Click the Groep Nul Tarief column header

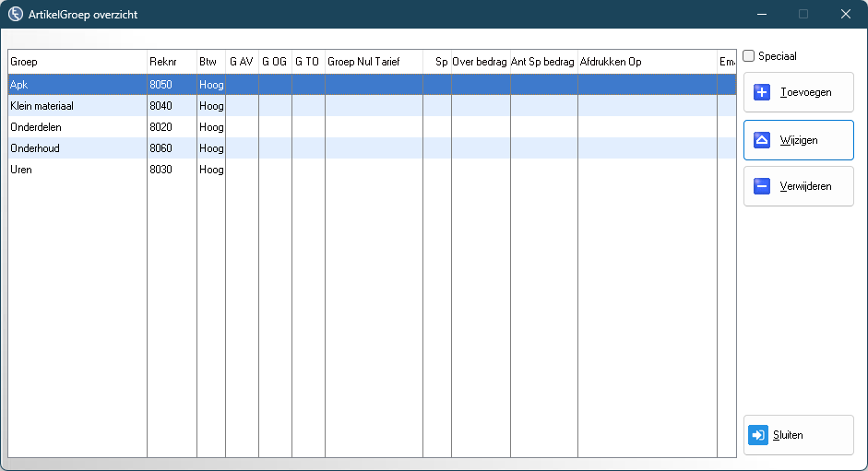[374, 62]
